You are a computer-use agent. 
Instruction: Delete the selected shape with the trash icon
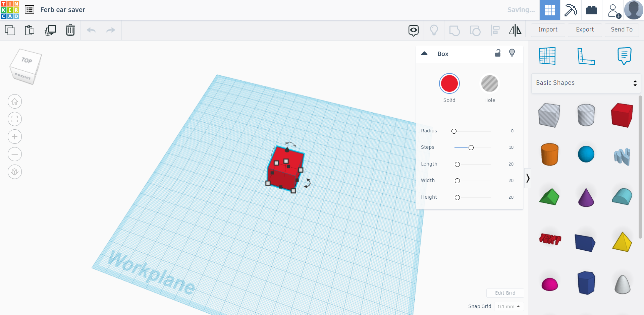(70, 30)
